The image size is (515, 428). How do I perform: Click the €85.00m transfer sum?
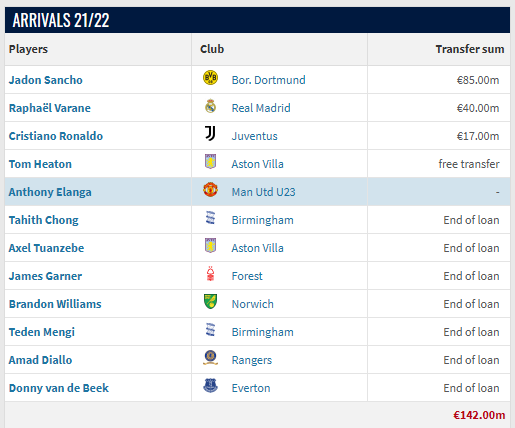478,80
